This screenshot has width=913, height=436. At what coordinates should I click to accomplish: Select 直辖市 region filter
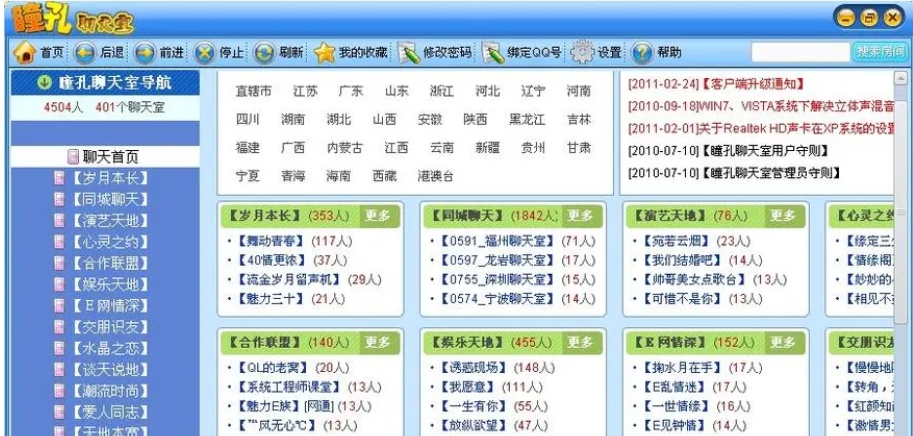(x=254, y=91)
